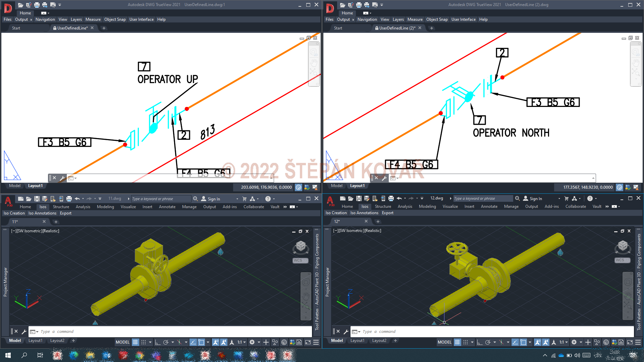Click Plot icon in right TrueView window
This screenshot has height=362, width=644.
pos(359,5)
